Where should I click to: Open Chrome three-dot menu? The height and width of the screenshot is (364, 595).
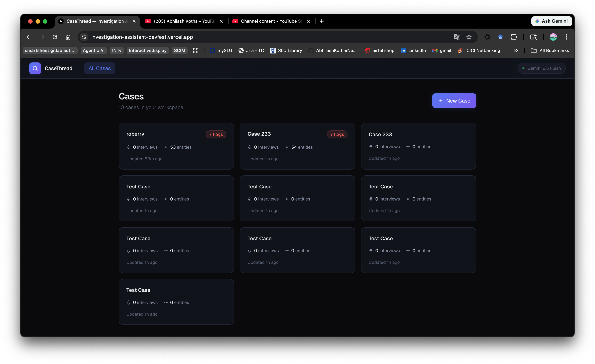pyautogui.click(x=566, y=37)
